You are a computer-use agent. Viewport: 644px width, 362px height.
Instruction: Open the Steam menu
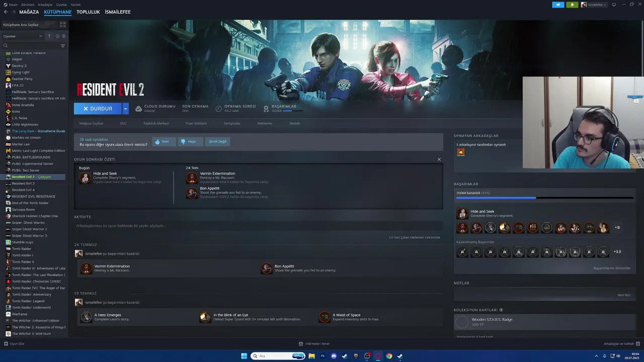[x=11, y=5]
